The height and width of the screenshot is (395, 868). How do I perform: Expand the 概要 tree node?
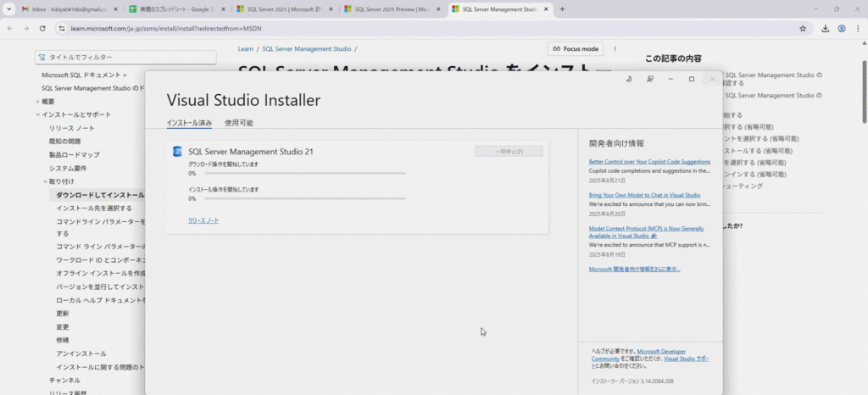[x=37, y=102]
